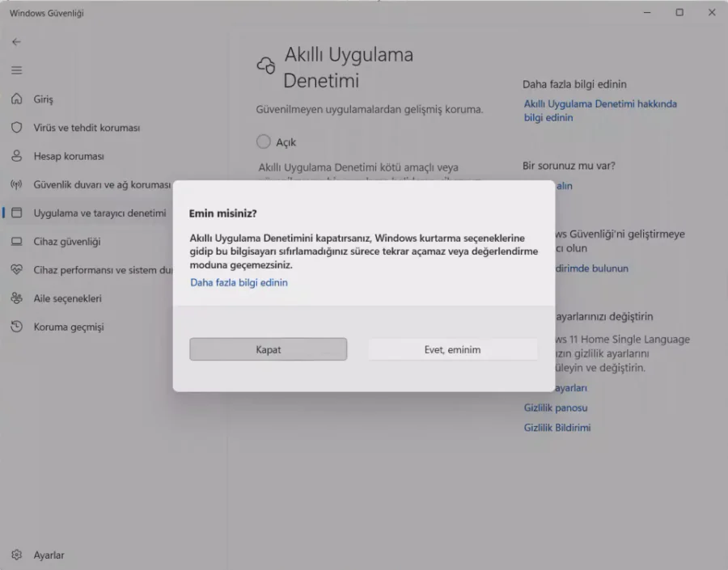Select the Hesap koruması person icon
The width and height of the screenshot is (728, 570).
18,155
